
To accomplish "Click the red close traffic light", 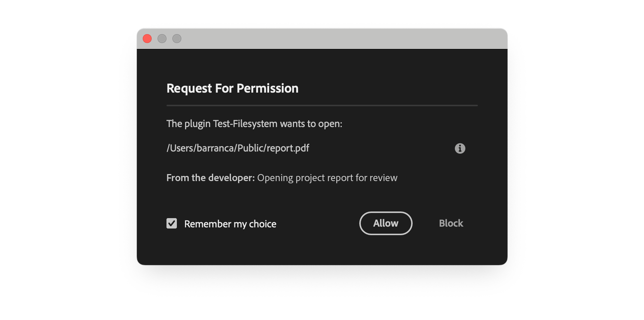I will click(146, 38).
